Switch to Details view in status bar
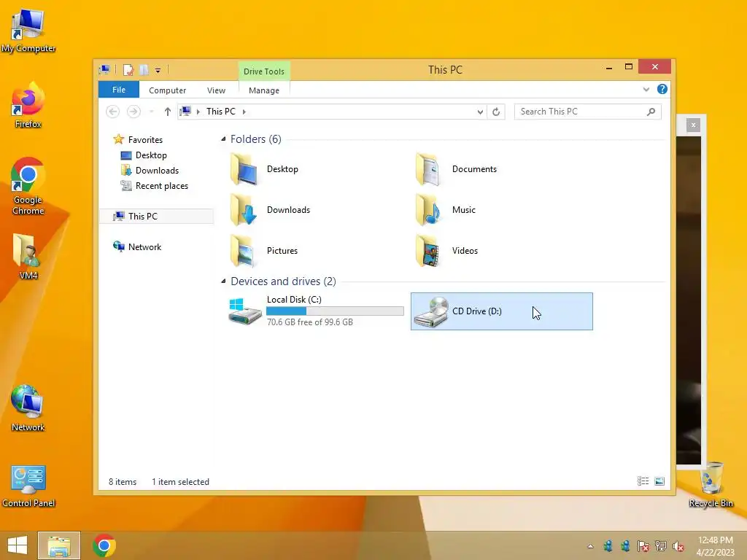Viewport: 747px width, 560px height. click(x=643, y=481)
